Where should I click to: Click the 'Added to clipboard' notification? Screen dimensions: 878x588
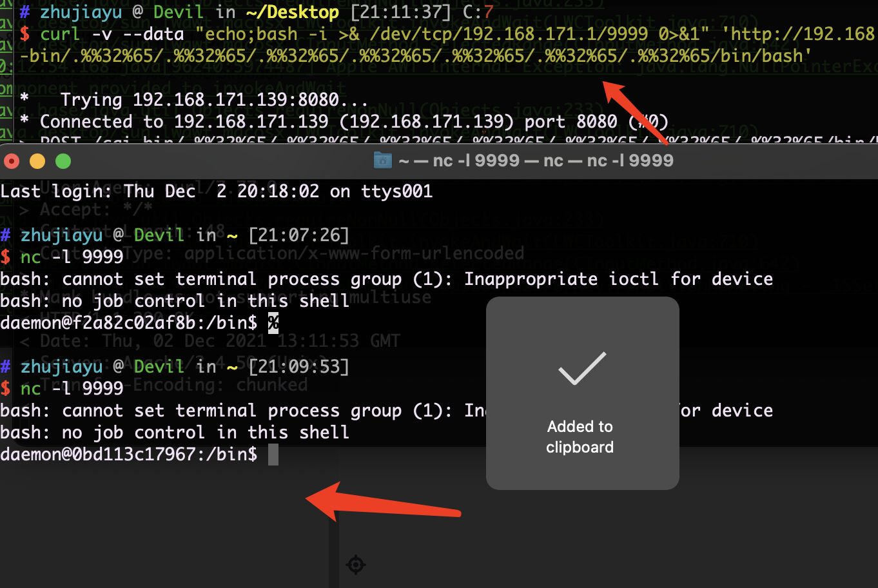click(583, 393)
